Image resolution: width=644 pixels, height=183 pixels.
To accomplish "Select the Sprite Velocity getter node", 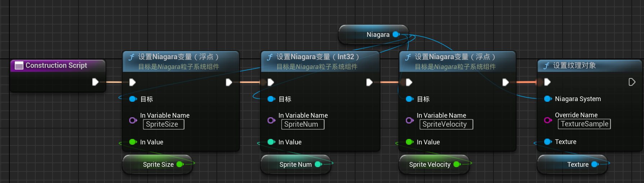I will [x=434, y=164].
